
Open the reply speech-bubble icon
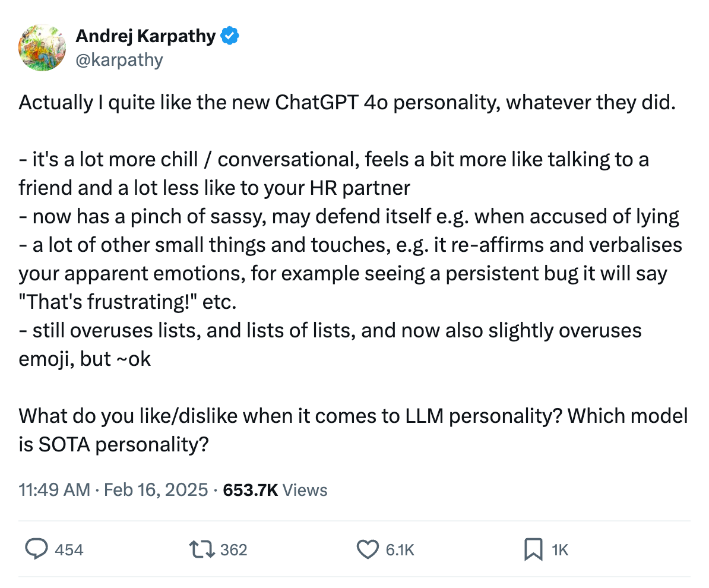[37, 549]
